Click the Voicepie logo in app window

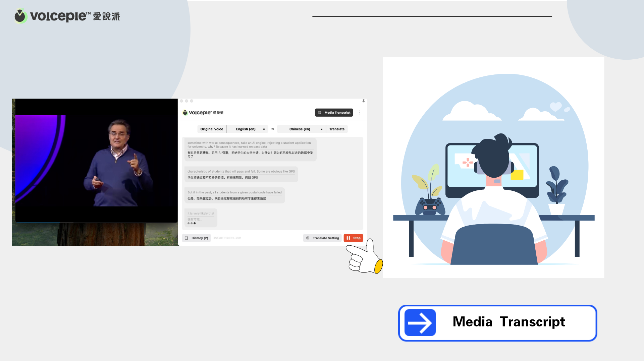click(203, 113)
